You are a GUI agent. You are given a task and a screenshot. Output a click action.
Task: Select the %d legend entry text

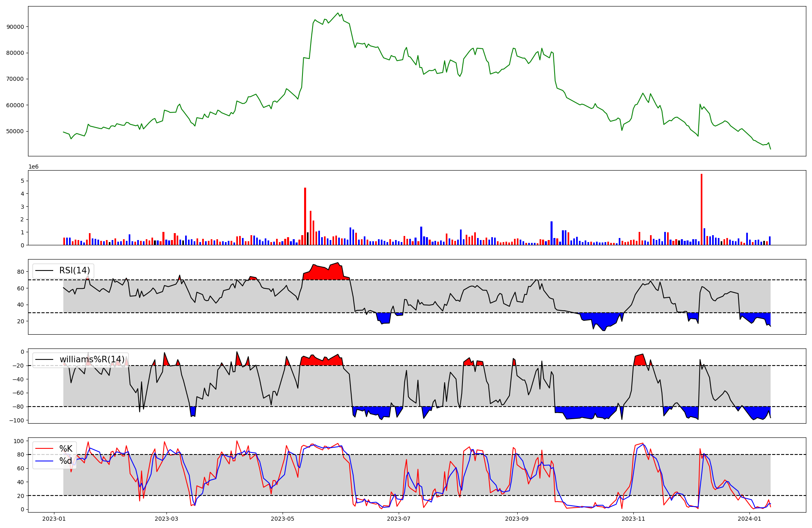66,461
